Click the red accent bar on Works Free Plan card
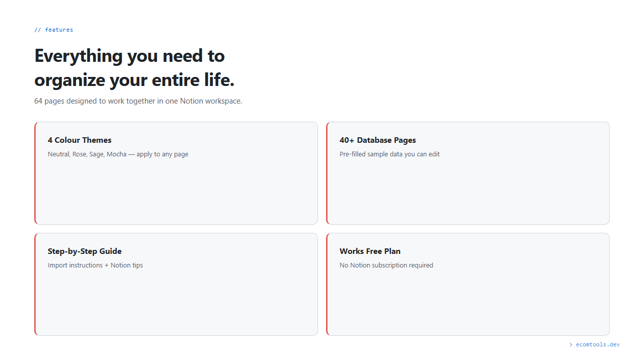 click(327, 284)
